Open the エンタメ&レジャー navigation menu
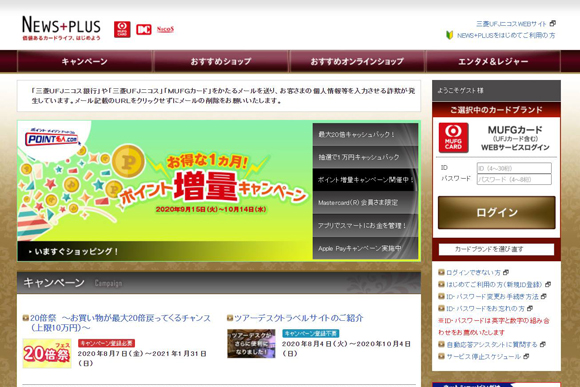 pyautogui.click(x=493, y=61)
